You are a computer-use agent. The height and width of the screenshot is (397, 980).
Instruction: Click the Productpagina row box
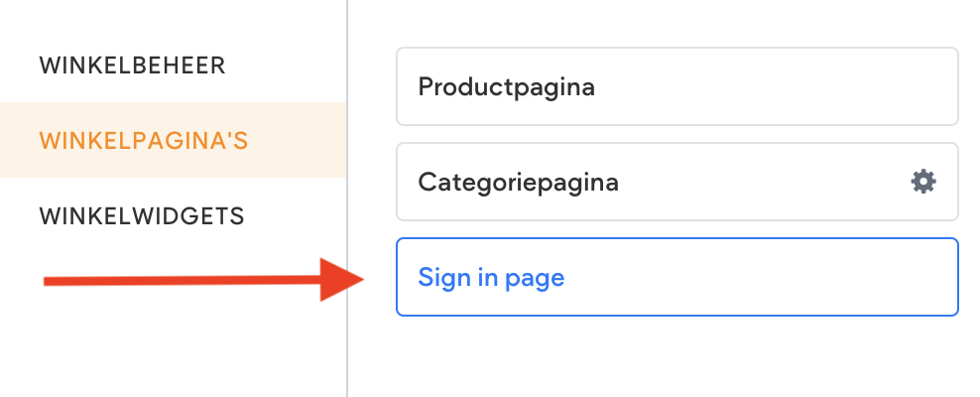click(x=676, y=86)
